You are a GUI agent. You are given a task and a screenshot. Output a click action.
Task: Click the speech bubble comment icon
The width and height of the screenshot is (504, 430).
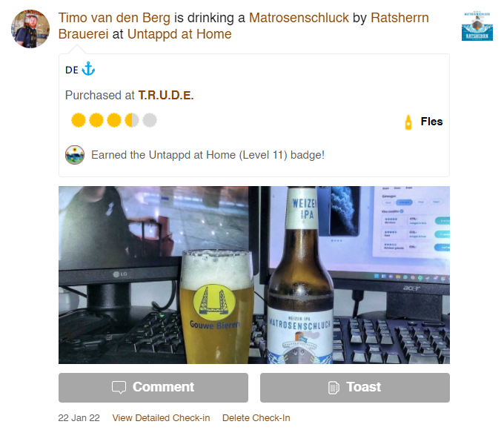pyautogui.click(x=119, y=387)
